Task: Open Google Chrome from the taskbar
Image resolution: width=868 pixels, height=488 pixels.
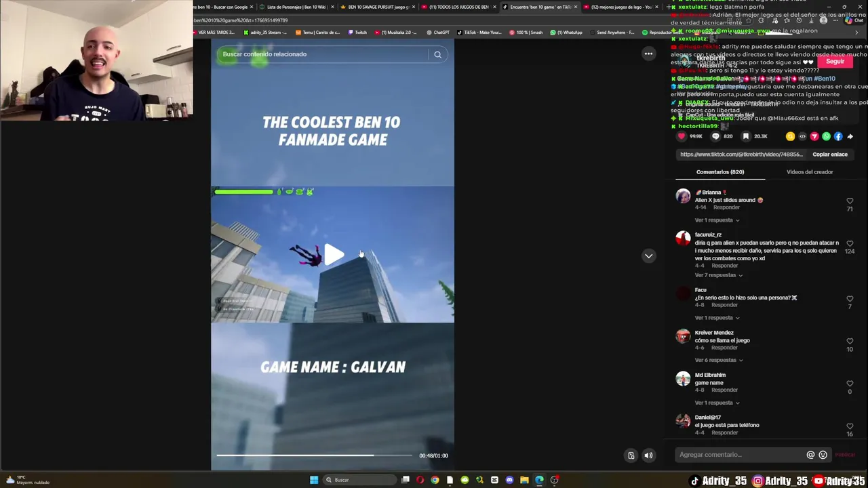Action: [x=435, y=480]
